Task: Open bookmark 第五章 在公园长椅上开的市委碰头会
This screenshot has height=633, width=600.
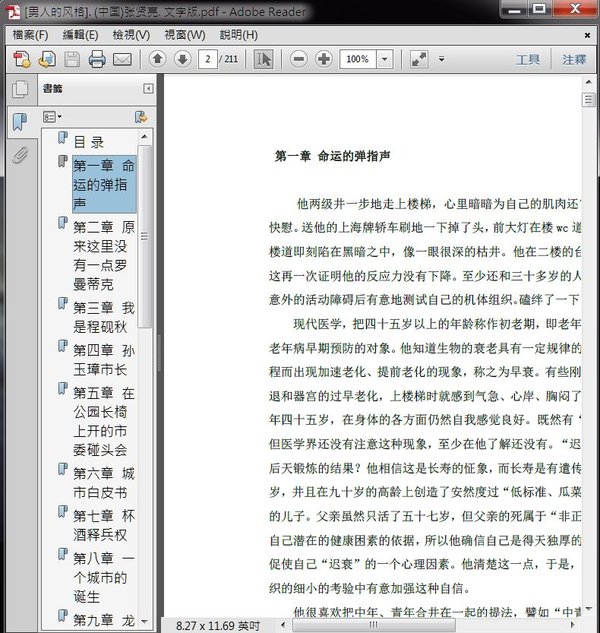Action: (x=104, y=421)
